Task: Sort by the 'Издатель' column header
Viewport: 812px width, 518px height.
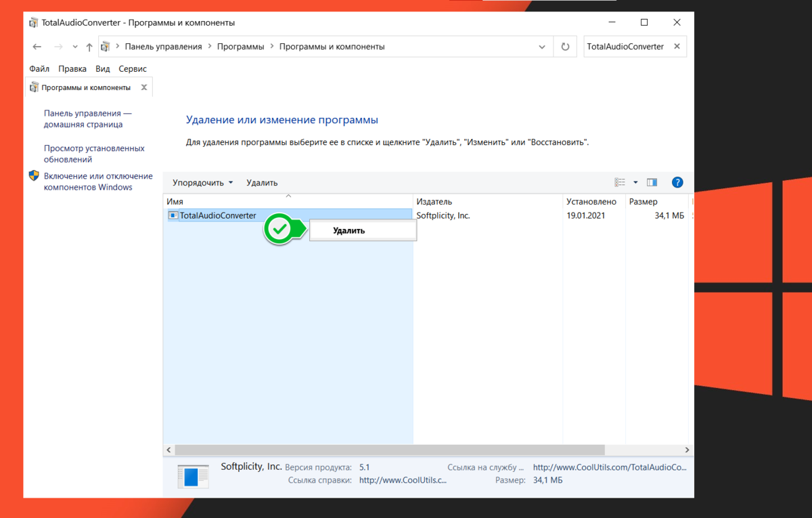Action: [x=488, y=202]
